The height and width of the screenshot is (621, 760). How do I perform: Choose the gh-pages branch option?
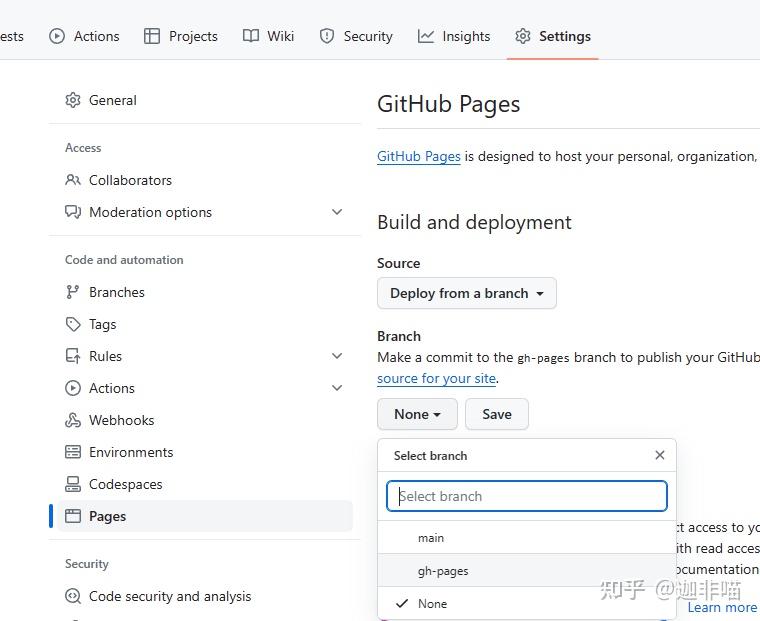[443, 571]
